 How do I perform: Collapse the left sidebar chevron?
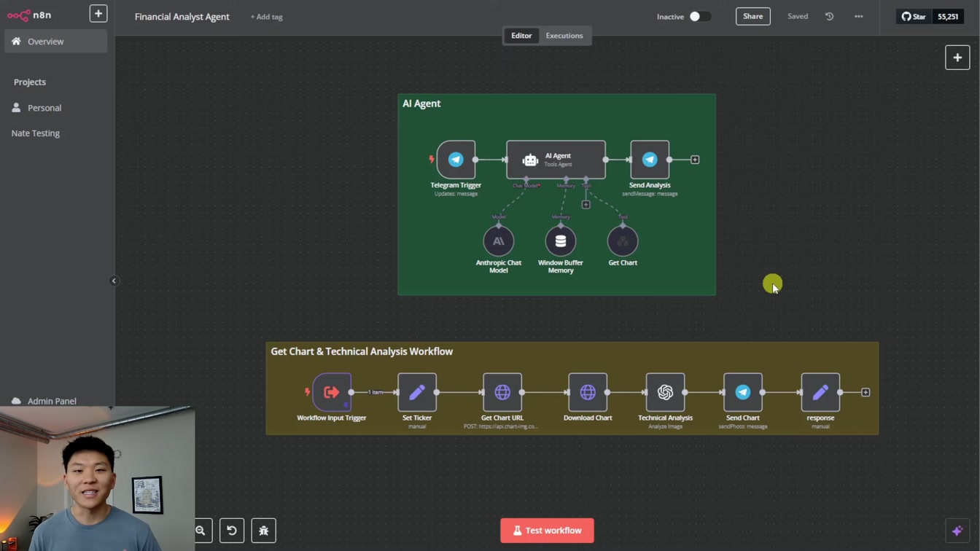coord(114,281)
